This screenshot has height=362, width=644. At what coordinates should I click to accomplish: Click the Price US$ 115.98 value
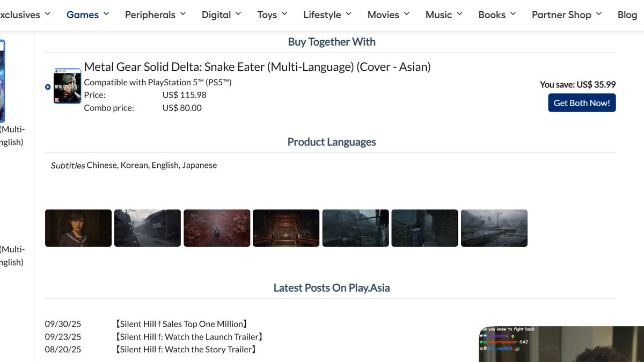coord(184,95)
